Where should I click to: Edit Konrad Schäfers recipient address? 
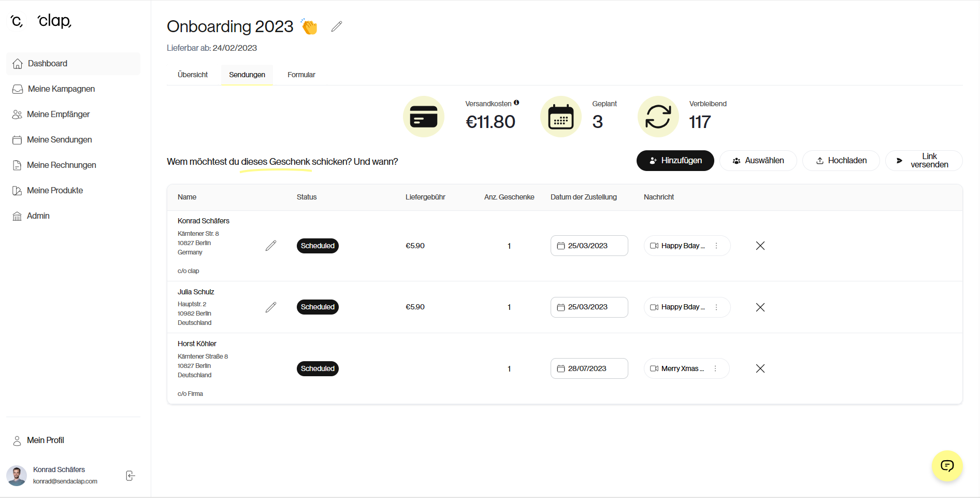point(271,246)
